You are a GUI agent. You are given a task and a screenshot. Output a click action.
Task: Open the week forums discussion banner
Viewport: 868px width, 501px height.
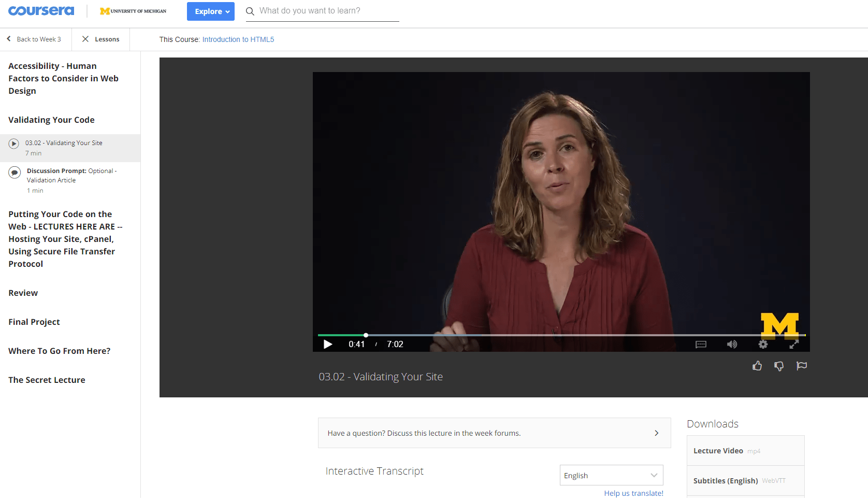click(495, 433)
